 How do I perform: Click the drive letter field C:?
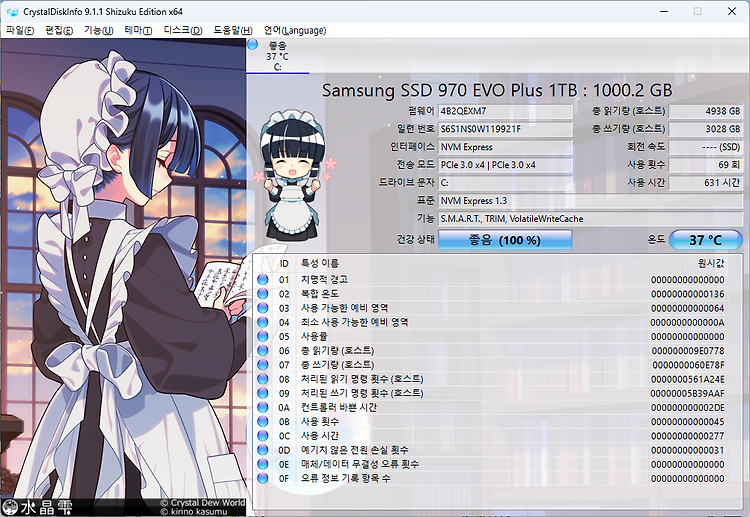tap(505, 183)
